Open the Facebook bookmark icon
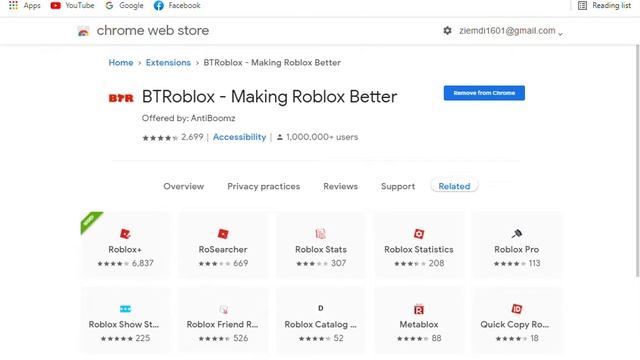The image size is (640, 360). click(159, 5)
